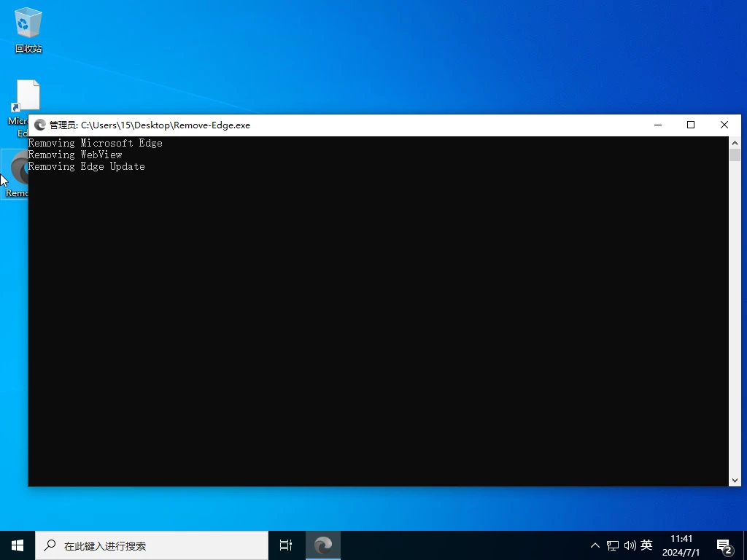Image resolution: width=747 pixels, height=560 pixels.
Task: Click the console scrollbar up arrow
Action: click(735, 142)
